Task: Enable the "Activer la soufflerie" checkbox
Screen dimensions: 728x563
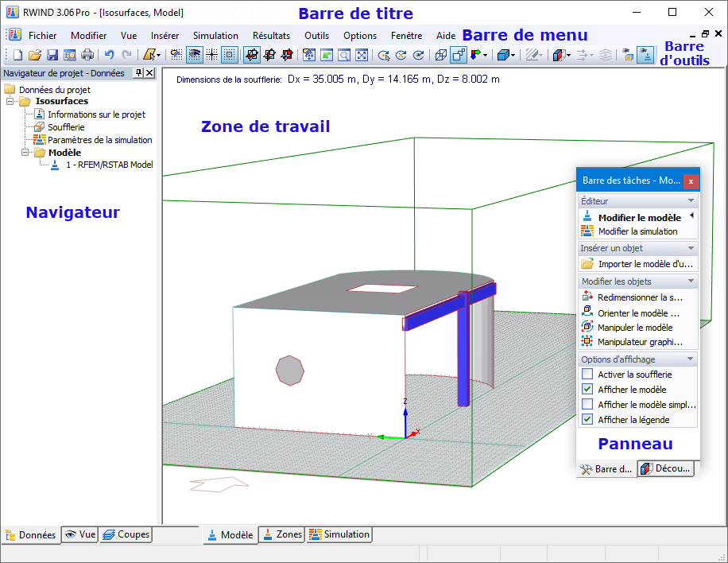Action: click(588, 374)
